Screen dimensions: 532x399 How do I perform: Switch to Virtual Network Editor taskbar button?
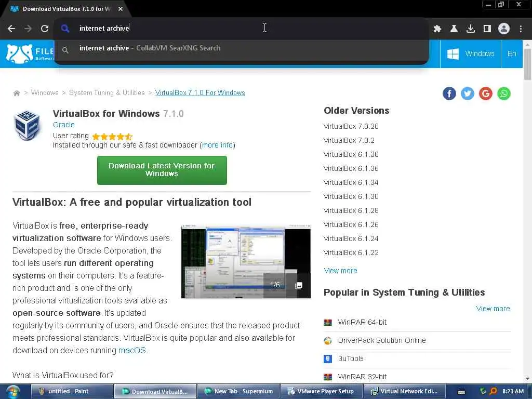point(404,392)
